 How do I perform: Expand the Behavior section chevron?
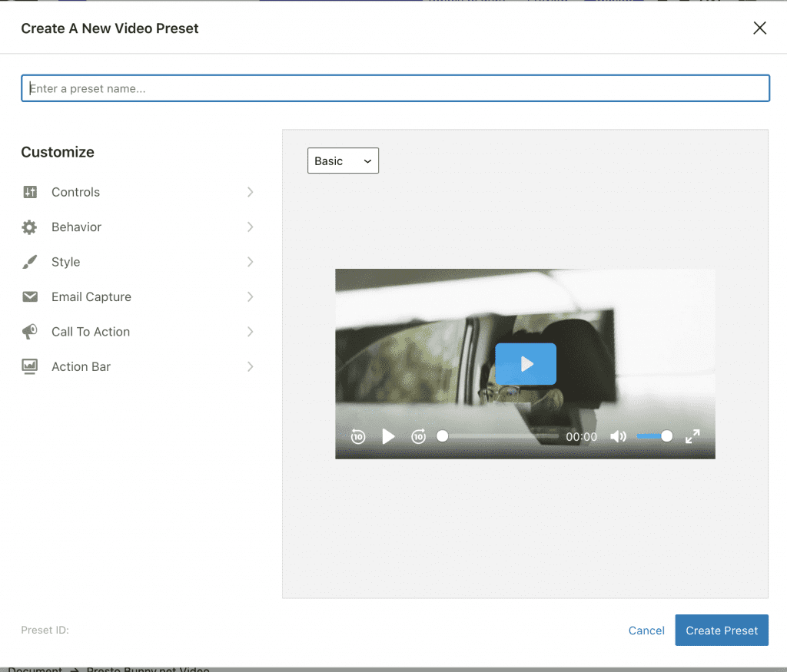(250, 227)
